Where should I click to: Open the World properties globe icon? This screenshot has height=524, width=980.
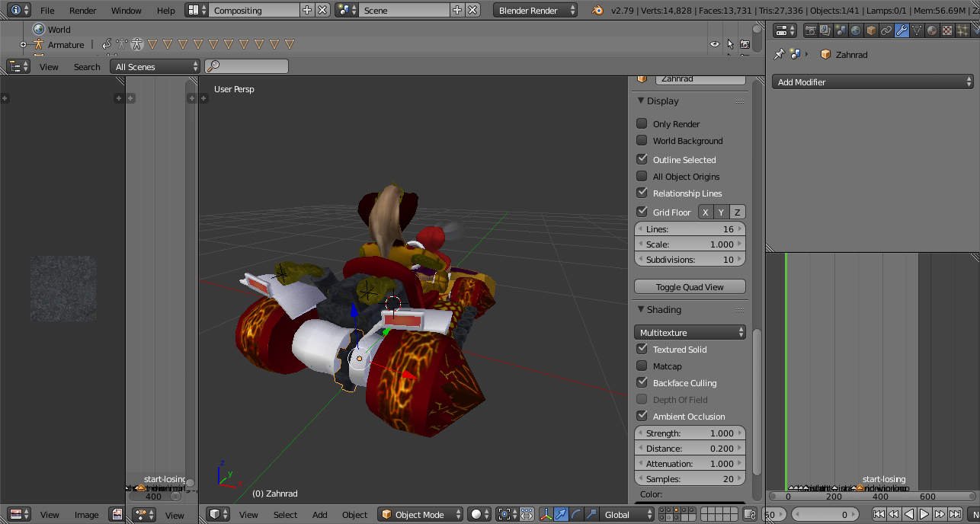pyautogui.click(x=855, y=30)
